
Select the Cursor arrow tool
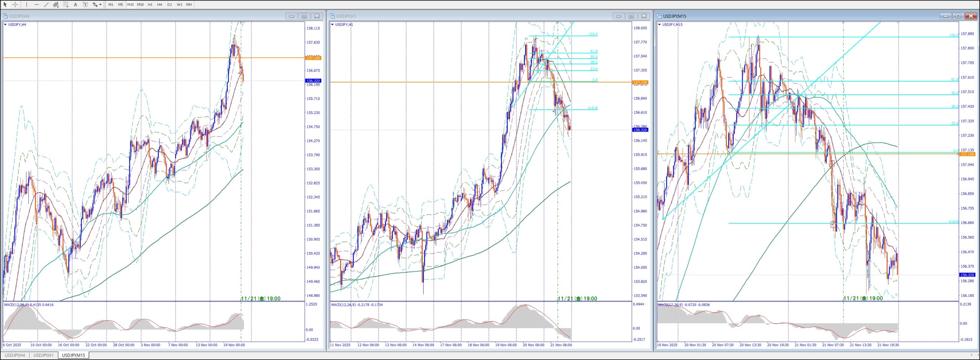point(5,5)
